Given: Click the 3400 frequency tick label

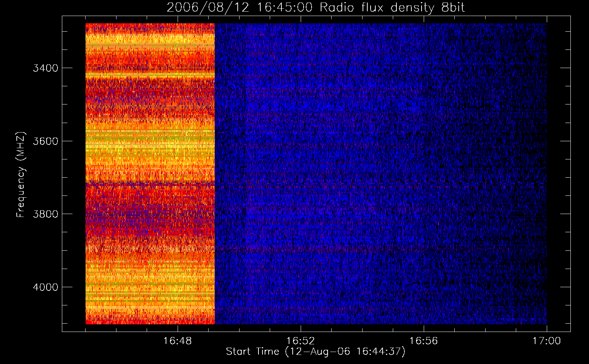Looking at the screenshot, I should click(46, 68).
